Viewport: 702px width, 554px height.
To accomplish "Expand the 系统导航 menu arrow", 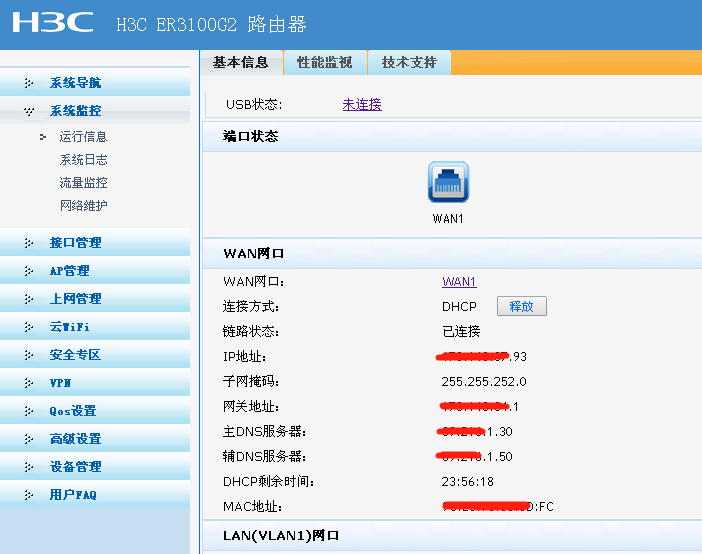I will coord(29,83).
